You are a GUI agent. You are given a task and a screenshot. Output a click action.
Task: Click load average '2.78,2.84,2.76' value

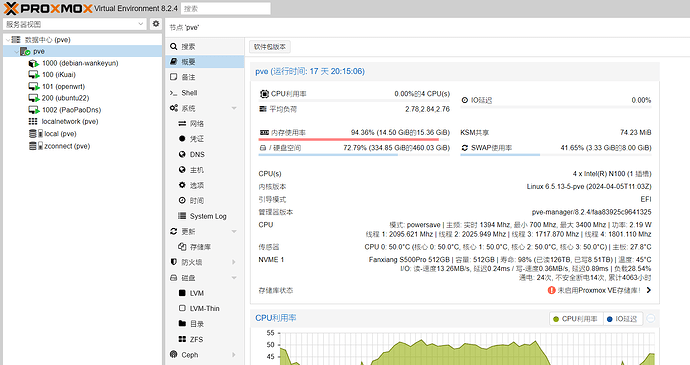(427, 109)
